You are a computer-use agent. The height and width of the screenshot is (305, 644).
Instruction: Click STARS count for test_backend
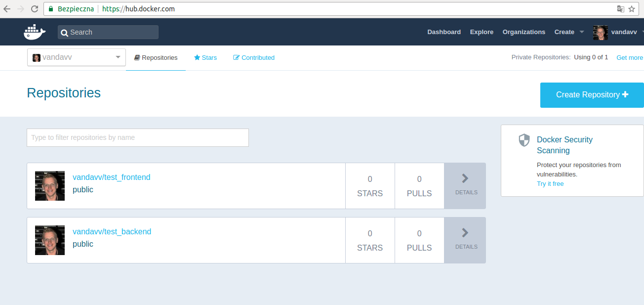pyautogui.click(x=370, y=240)
